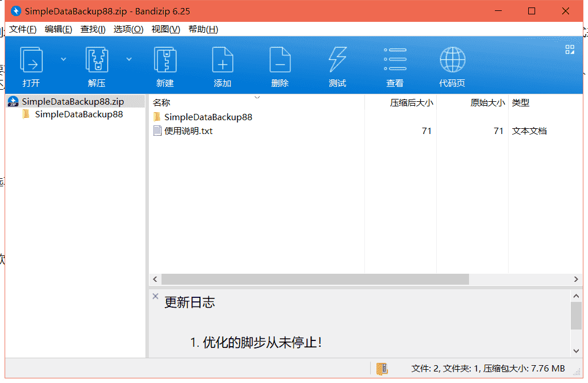Click the 删除 (Delete) toolbar icon
588x383 pixels.
(280, 60)
